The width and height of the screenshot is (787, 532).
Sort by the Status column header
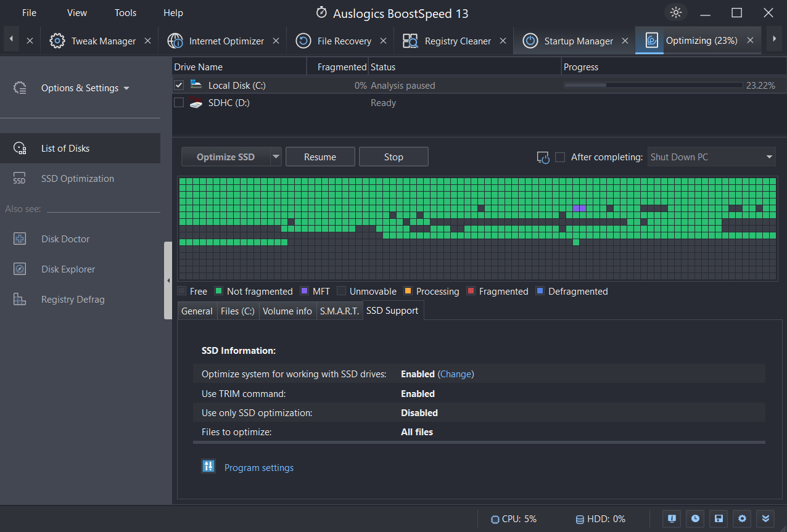pyautogui.click(x=465, y=67)
